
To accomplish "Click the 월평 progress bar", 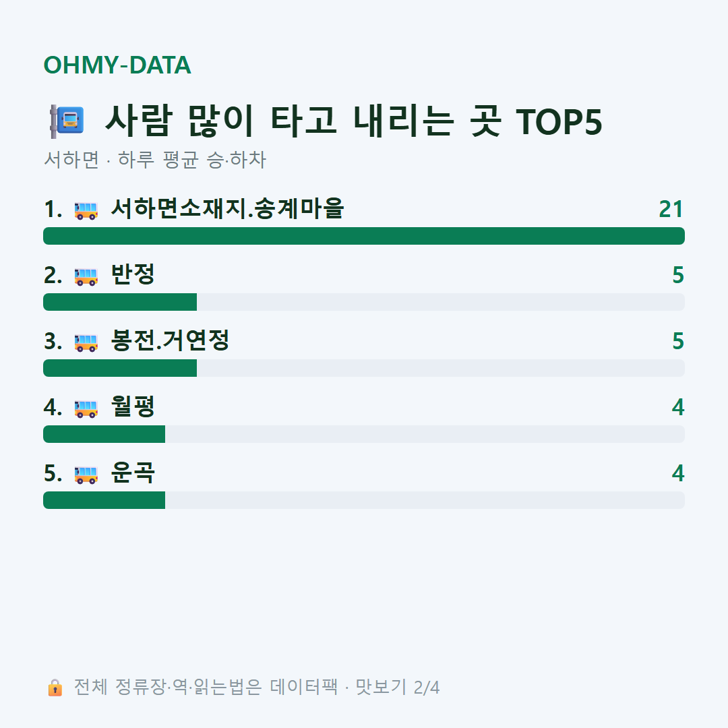I will 364,434.
